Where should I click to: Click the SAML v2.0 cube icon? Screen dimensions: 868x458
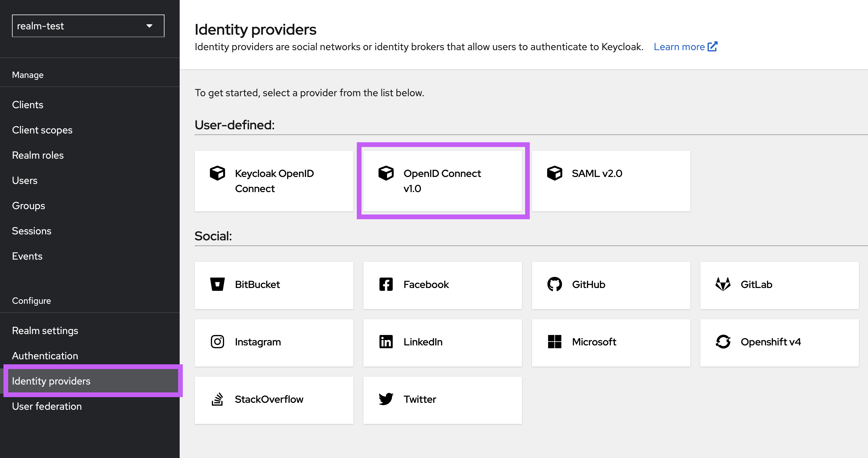coord(554,173)
